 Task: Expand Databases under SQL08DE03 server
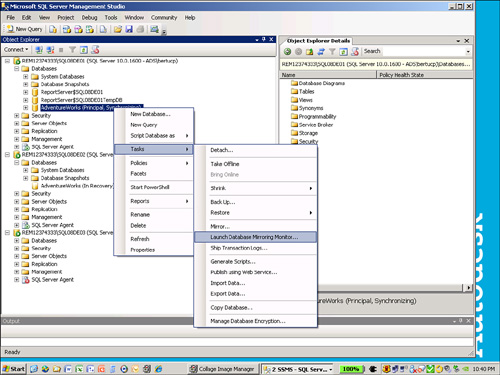pos(16,241)
